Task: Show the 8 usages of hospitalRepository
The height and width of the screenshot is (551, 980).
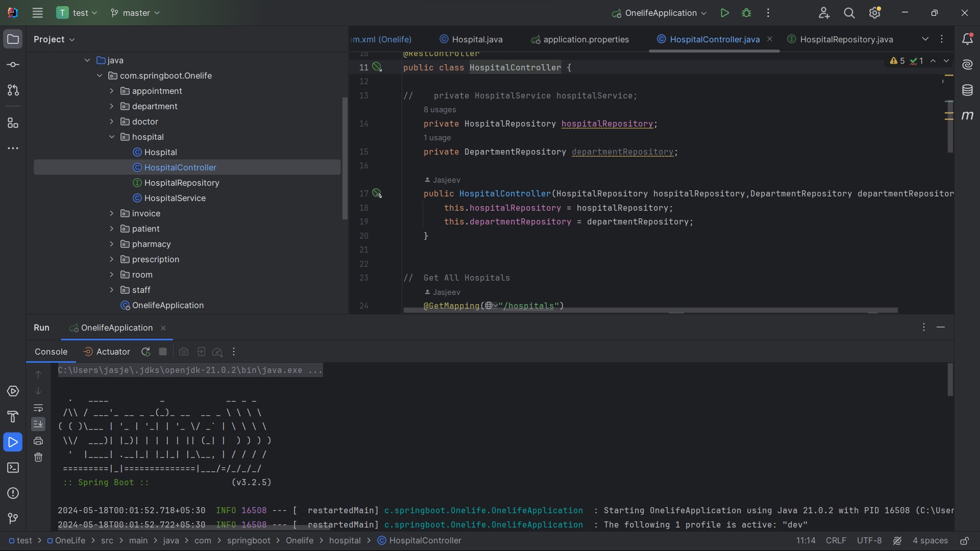Action: point(439,110)
